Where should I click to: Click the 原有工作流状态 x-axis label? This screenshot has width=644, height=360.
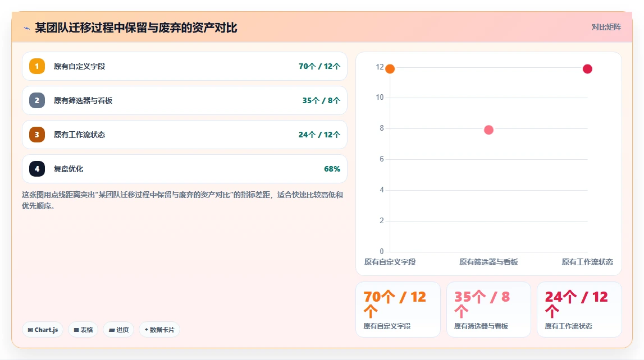click(x=587, y=262)
